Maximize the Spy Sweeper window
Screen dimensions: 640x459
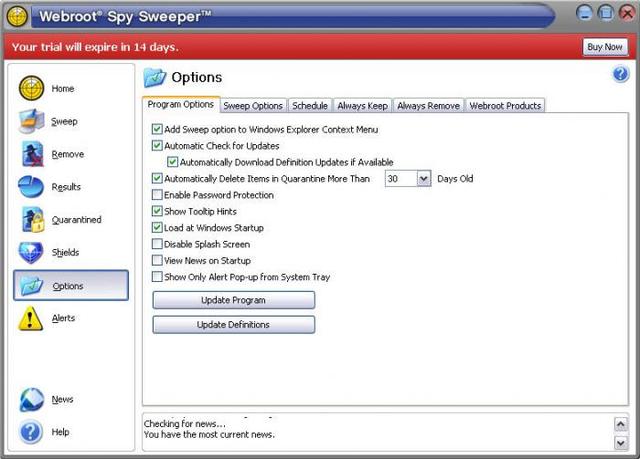tap(606, 13)
